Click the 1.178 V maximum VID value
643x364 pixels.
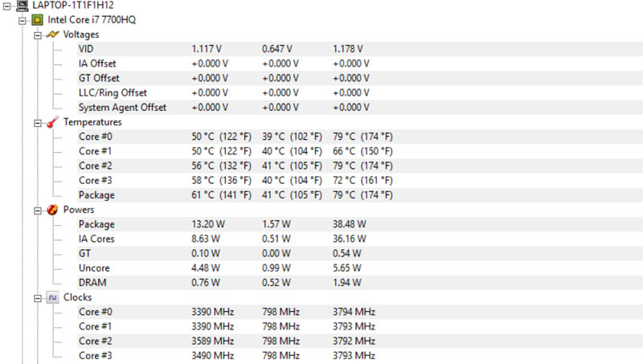[x=348, y=49]
